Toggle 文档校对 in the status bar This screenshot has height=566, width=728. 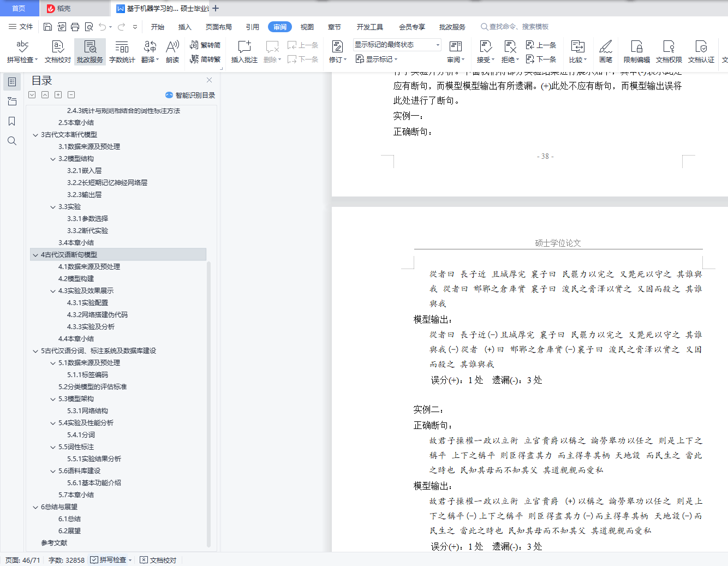pos(158,560)
